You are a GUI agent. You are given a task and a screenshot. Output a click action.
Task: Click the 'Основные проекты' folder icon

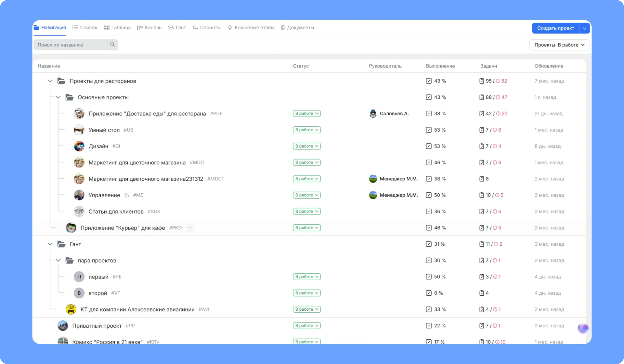(x=70, y=97)
